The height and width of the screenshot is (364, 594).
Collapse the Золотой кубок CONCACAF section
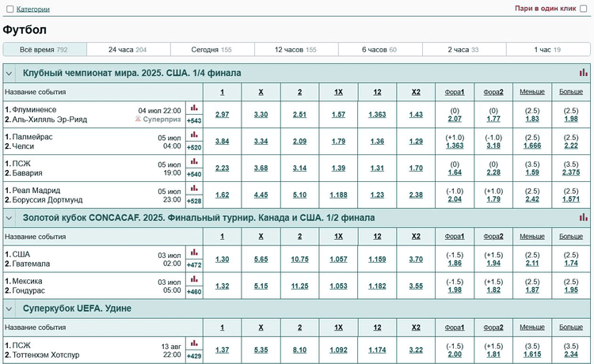(10, 217)
